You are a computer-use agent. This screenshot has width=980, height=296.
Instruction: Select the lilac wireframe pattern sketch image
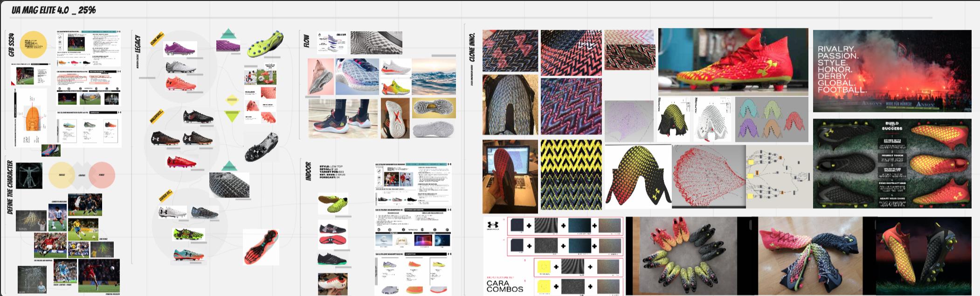click(629, 121)
